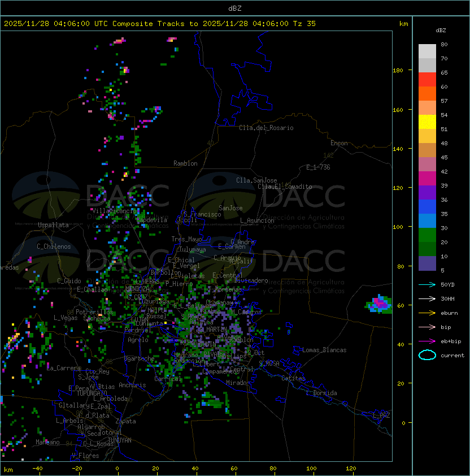
Task: Click the 'Clla.del_Rosario' place label
Action: (x=266, y=128)
